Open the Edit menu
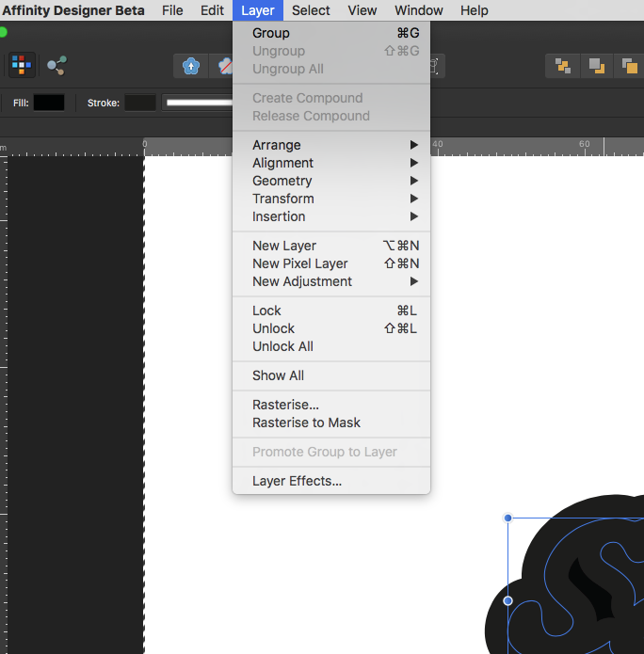 point(212,10)
